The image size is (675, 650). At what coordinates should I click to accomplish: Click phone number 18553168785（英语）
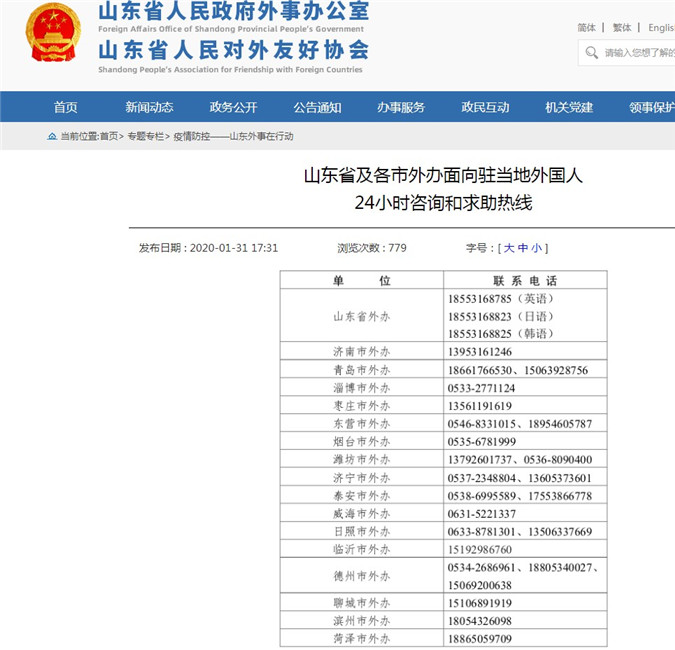[x=501, y=299]
